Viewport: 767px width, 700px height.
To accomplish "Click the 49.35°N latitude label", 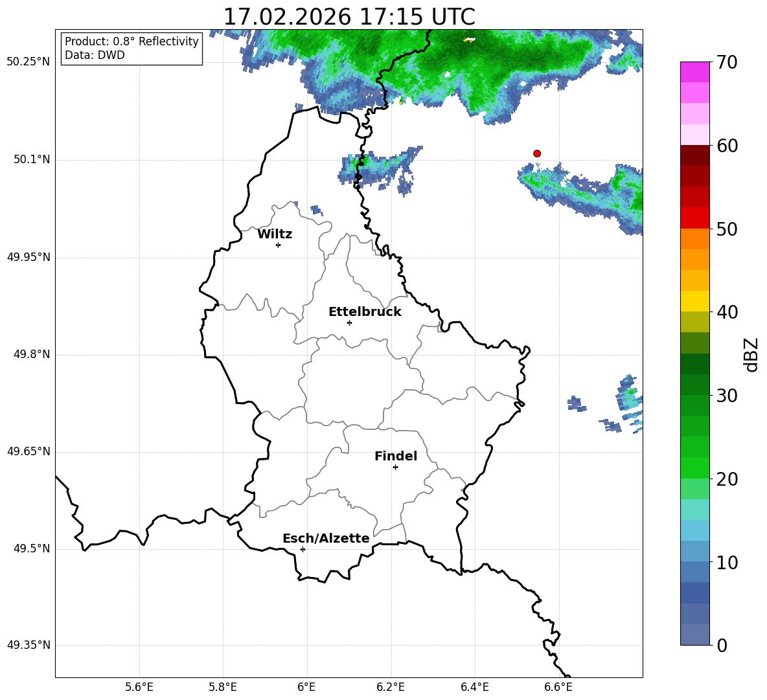I will click(29, 645).
